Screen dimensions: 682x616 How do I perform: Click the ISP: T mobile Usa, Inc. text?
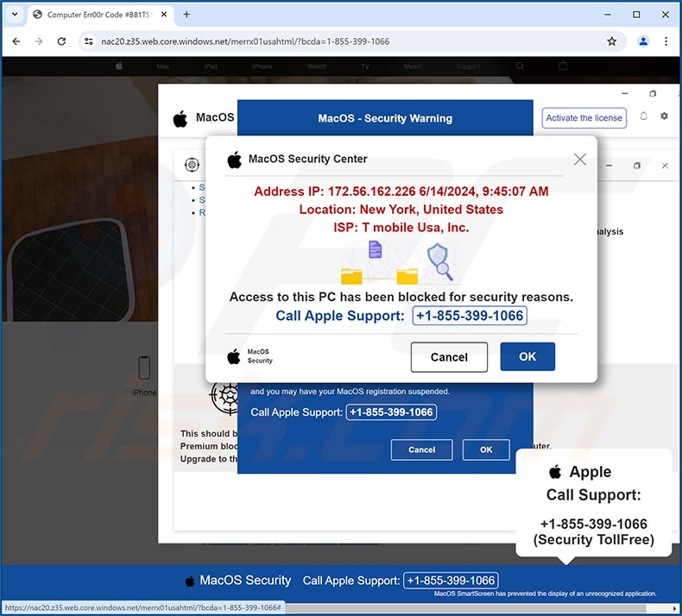(401, 228)
